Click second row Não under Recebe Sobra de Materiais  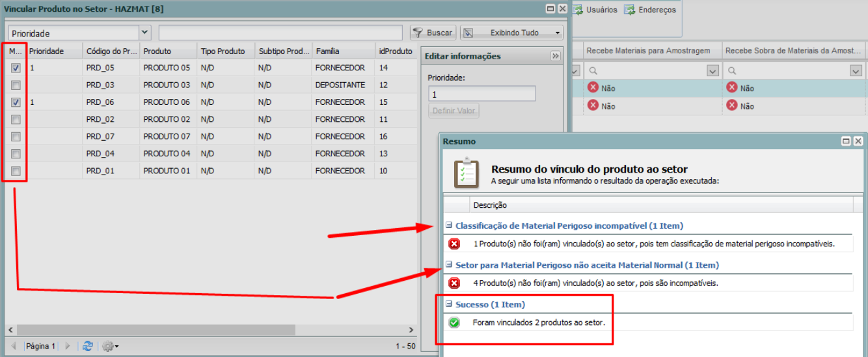[x=740, y=106]
